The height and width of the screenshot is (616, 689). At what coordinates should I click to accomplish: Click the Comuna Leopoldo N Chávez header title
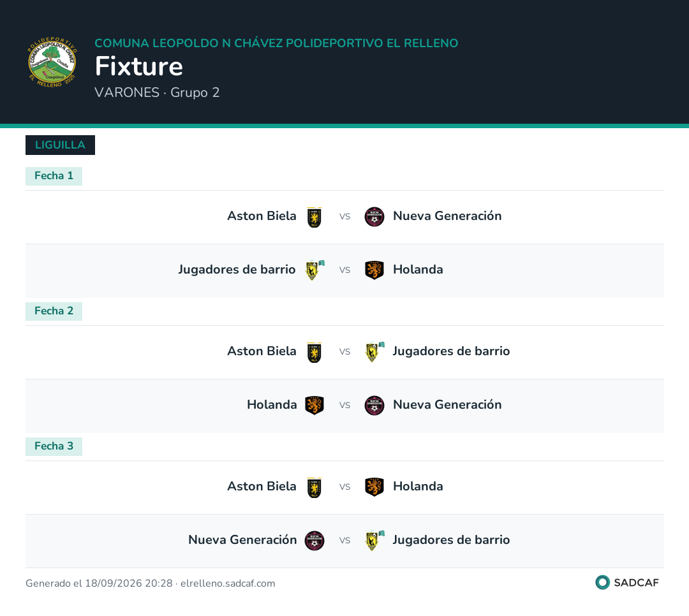(x=276, y=43)
